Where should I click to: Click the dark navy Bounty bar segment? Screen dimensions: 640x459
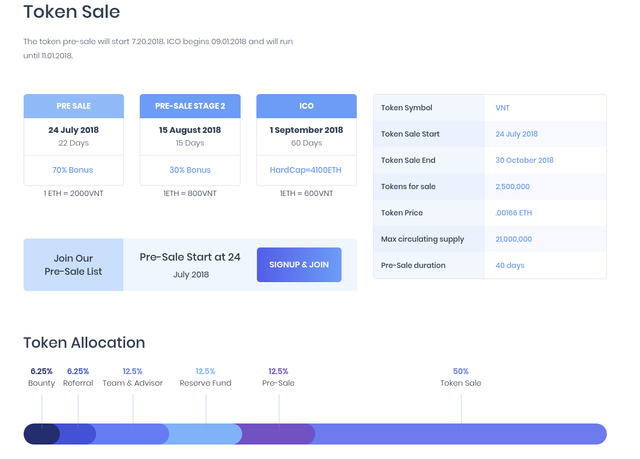tap(40, 433)
